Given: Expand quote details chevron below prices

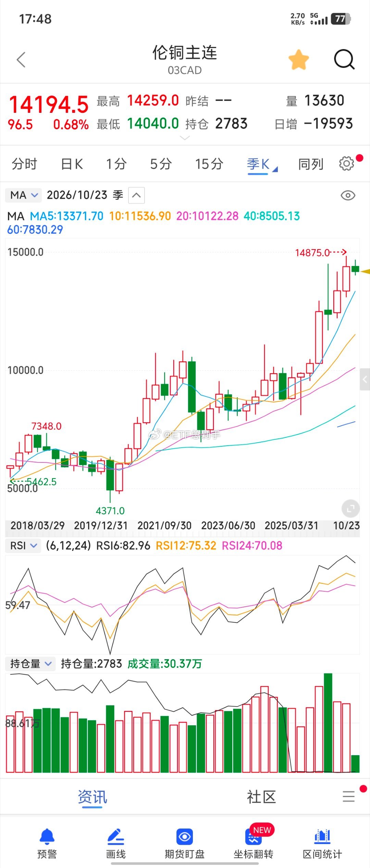Looking at the screenshot, I should [x=185, y=138].
